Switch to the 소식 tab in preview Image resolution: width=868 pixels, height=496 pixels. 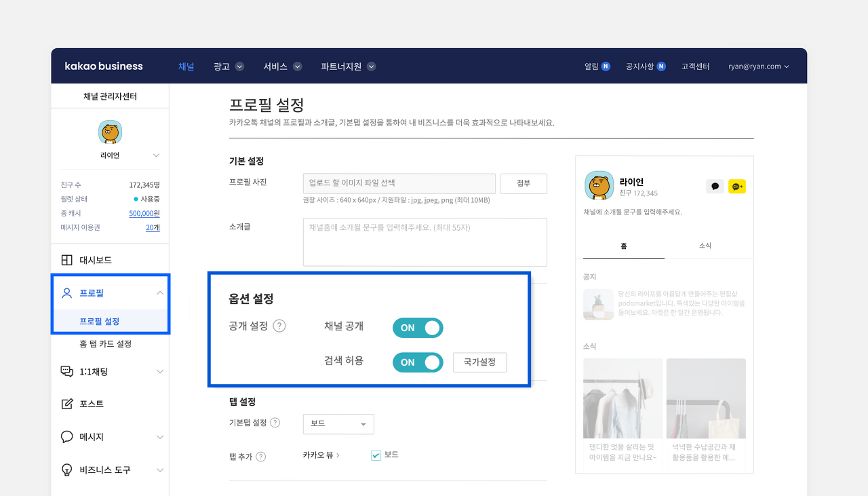[705, 246]
